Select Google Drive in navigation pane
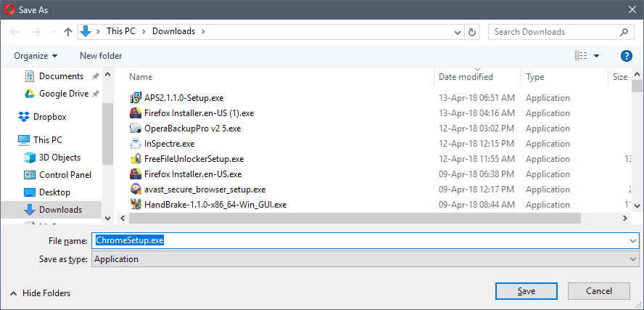 click(64, 94)
